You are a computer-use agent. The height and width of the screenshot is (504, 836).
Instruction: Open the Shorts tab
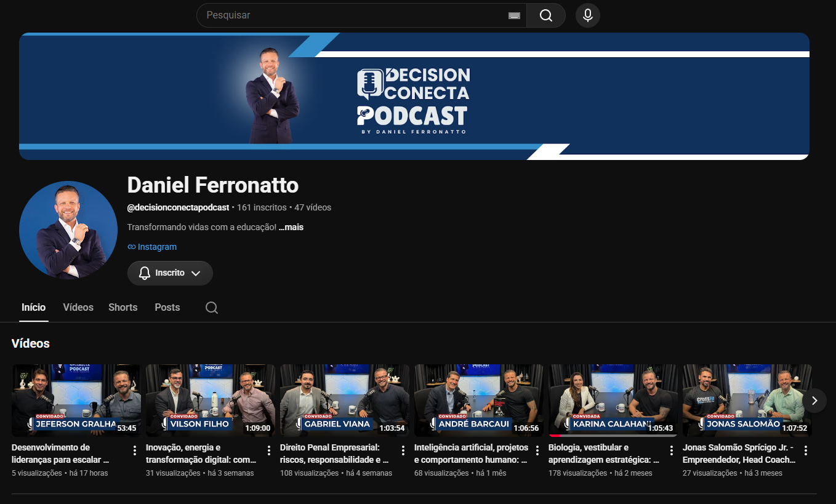tap(123, 307)
